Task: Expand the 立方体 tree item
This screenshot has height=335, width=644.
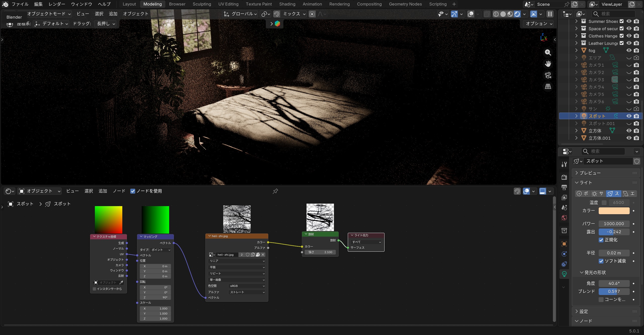Action: click(x=576, y=131)
